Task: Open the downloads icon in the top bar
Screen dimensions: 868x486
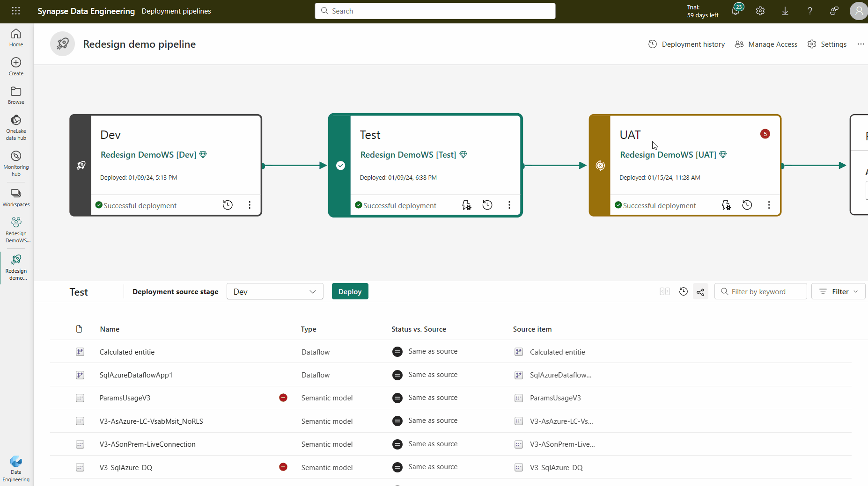Action: (x=785, y=11)
